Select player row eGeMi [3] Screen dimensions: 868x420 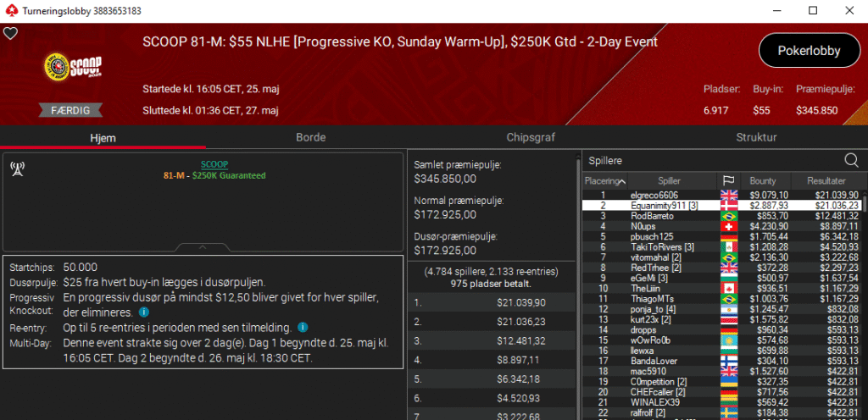pyautogui.click(x=722, y=278)
